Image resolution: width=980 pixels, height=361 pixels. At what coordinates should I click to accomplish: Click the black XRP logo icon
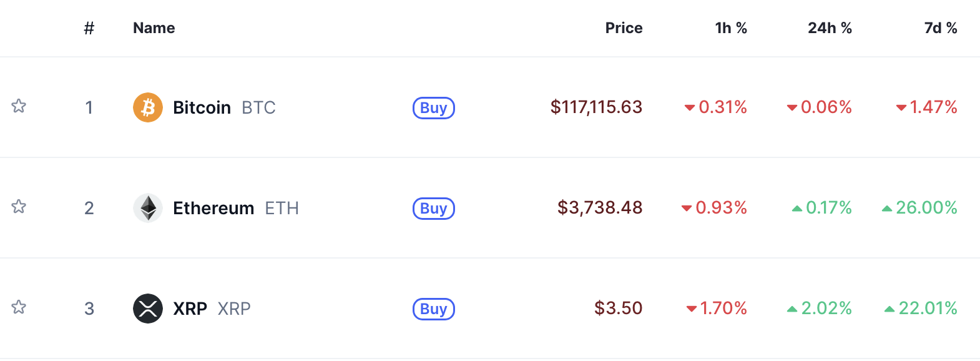[x=148, y=309]
